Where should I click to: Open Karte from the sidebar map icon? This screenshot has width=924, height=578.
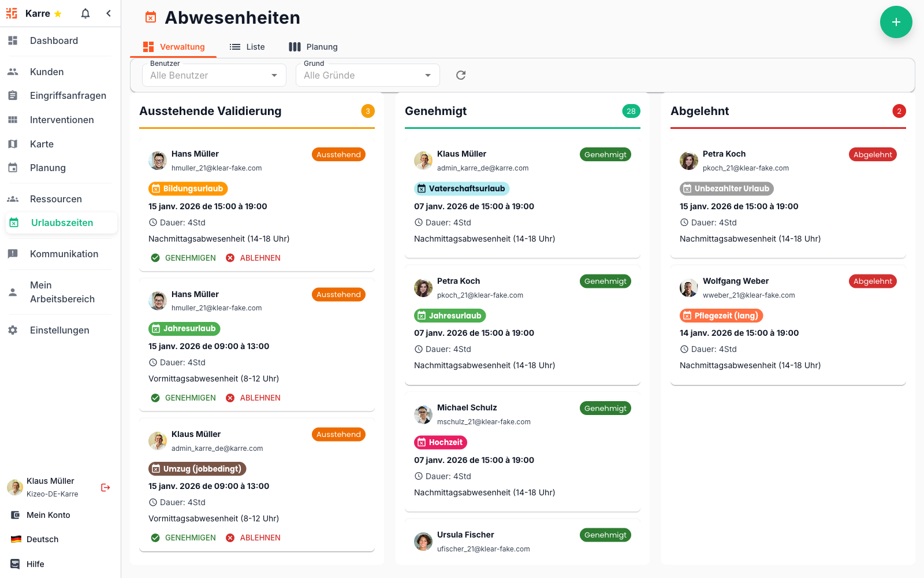(13, 144)
